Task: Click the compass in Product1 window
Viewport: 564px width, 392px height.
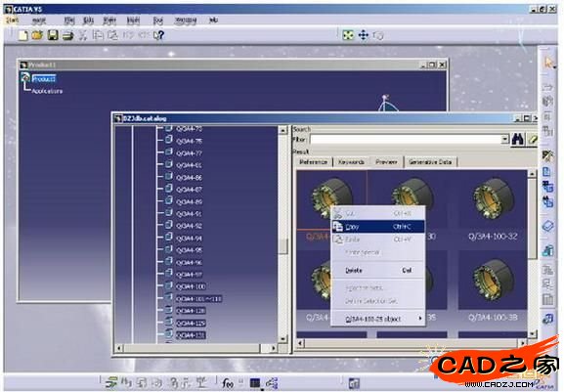Action: [387, 104]
